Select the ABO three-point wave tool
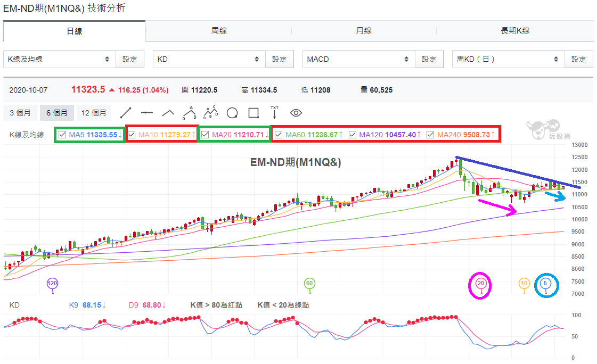This screenshot has height=364, width=597. [190, 113]
